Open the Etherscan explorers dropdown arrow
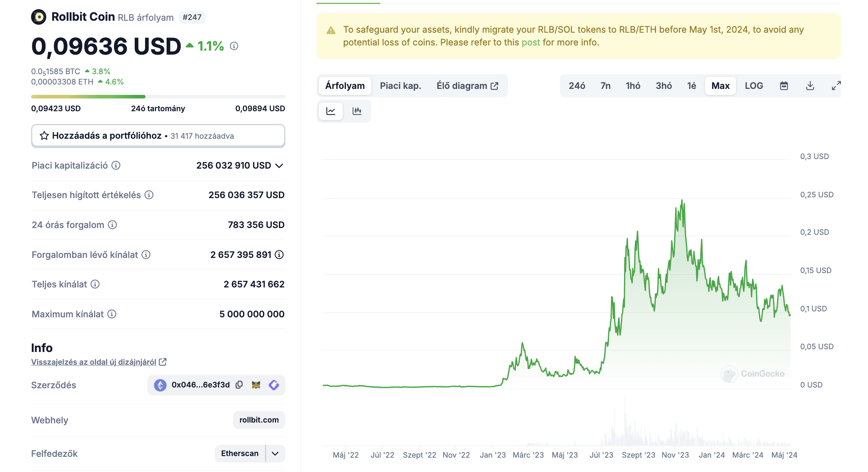This screenshot has height=472, width=868. coord(275,454)
